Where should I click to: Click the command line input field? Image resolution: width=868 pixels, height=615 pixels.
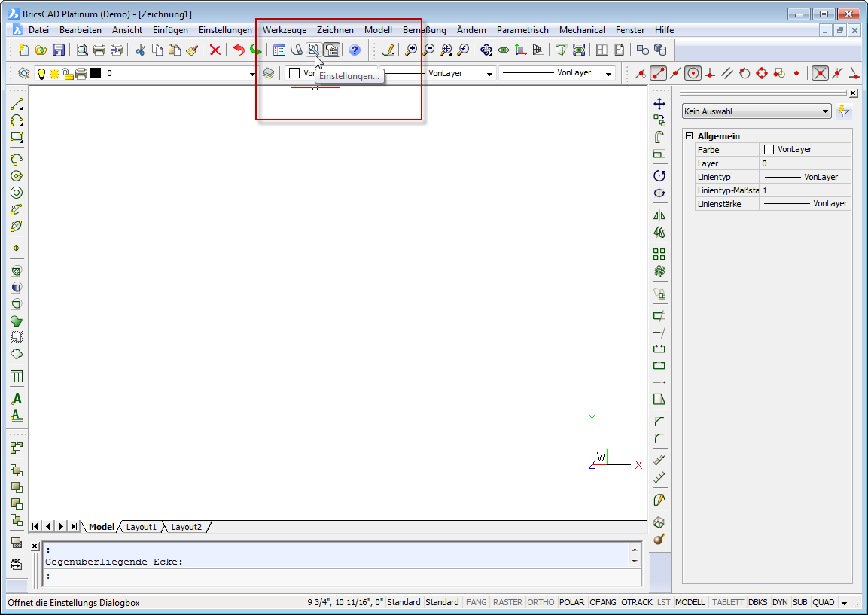click(339, 577)
